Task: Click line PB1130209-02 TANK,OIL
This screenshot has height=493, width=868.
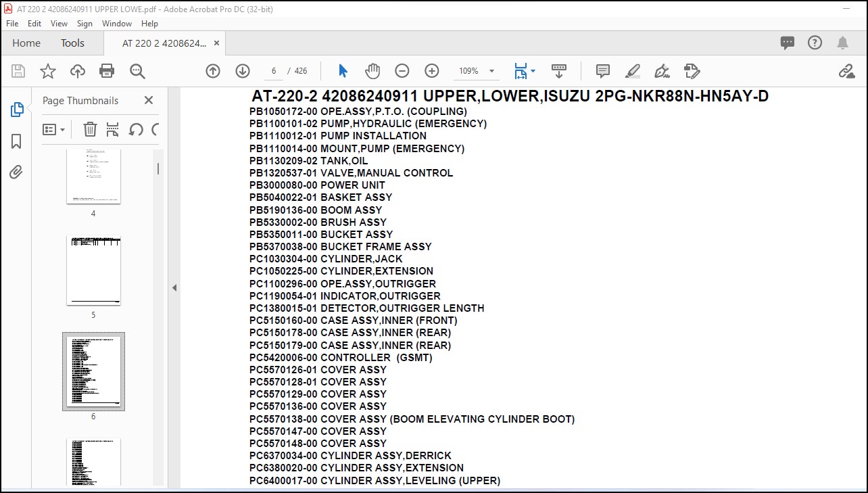Action: (309, 160)
